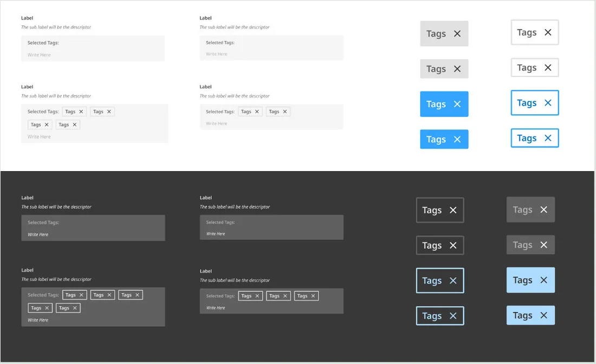Click X on taller solid blue tag
The image size is (596, 364).
point(457,104)
